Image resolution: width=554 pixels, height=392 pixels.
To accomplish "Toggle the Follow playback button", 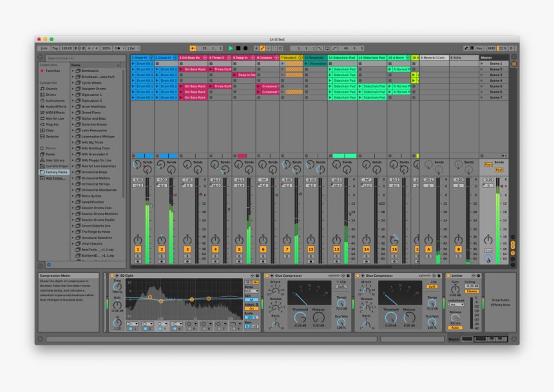I will click(193, 48).
